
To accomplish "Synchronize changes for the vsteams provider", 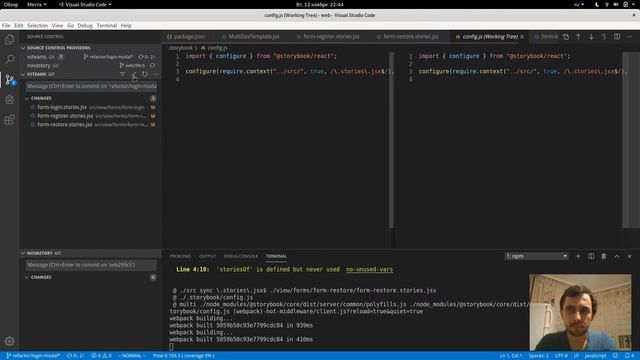I will (x=146, y=57).
